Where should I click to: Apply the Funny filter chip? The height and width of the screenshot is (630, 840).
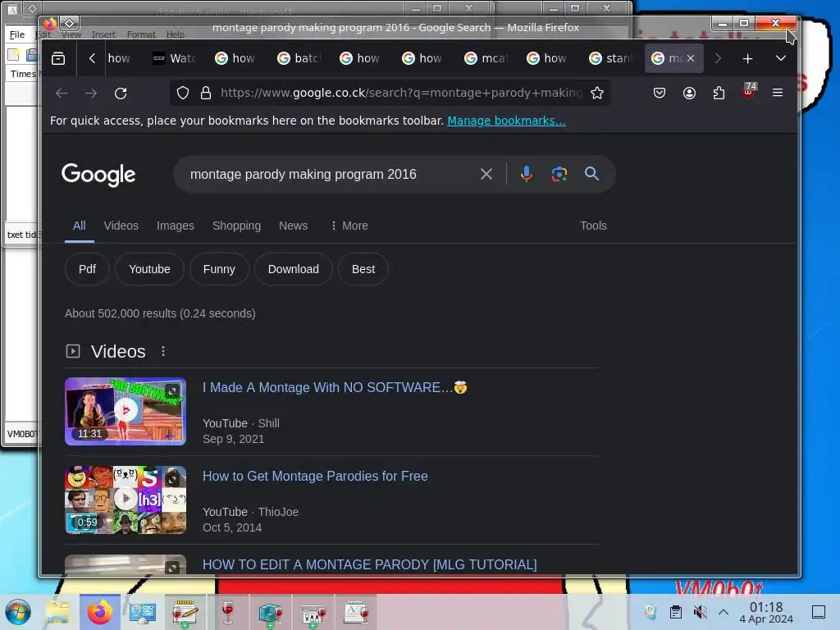(219, 269)
